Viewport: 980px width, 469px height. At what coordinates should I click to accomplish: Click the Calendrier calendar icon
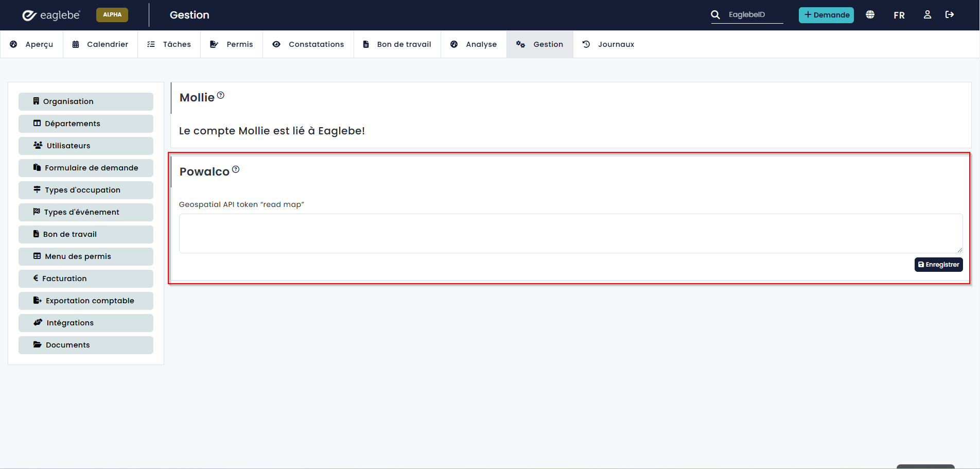[x=76, y=44]
